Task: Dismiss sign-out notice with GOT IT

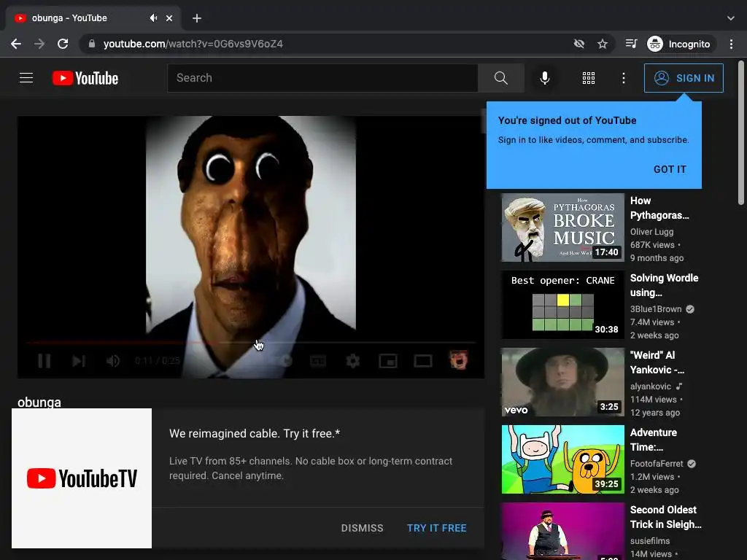Action: (x=670, y=169)
